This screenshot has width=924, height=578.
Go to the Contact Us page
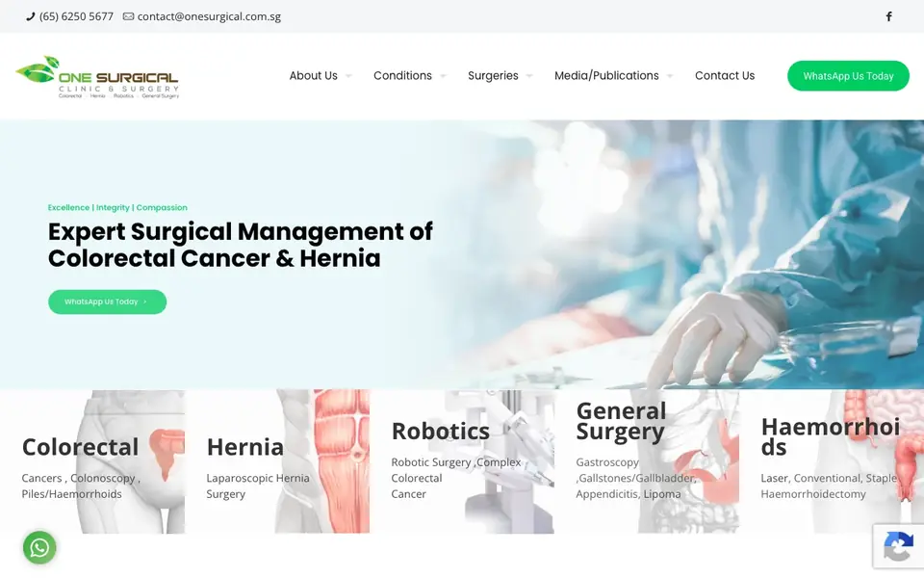[x=724, y=75]
